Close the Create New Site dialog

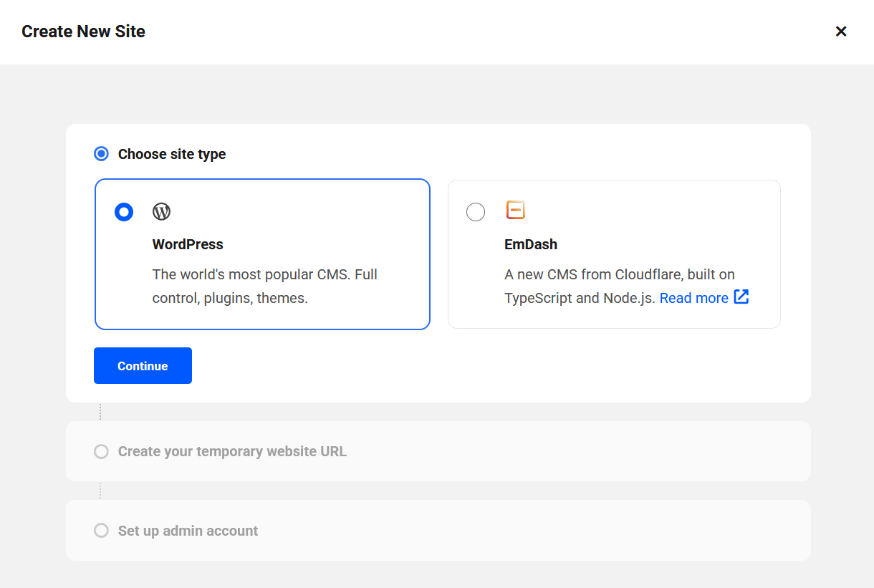(841, 31)
